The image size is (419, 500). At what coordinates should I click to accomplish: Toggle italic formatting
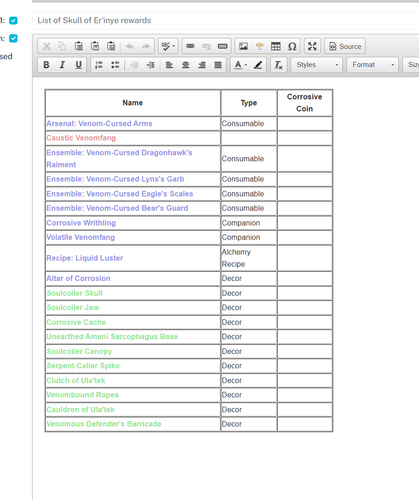[62, 65]
